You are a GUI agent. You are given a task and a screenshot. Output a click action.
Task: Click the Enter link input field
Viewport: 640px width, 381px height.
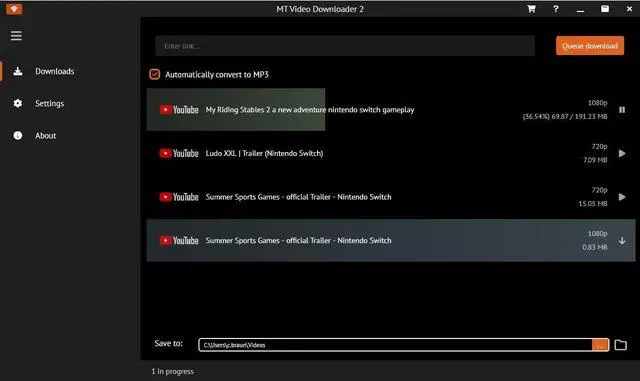click(x=345, y=46)
